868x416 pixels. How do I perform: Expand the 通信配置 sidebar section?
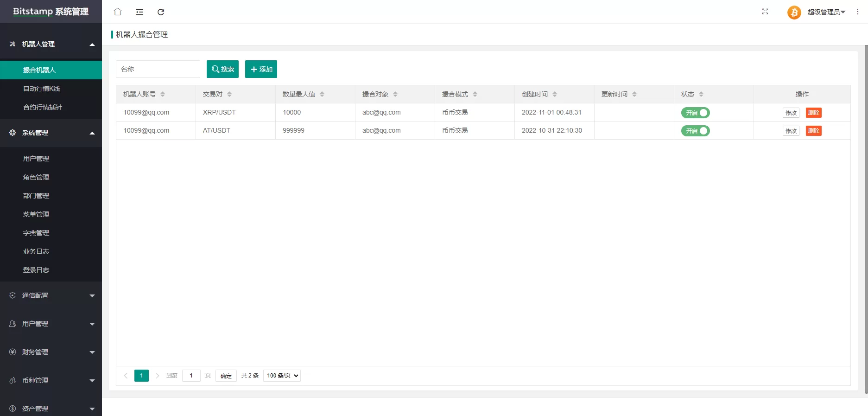click(51, 295)
